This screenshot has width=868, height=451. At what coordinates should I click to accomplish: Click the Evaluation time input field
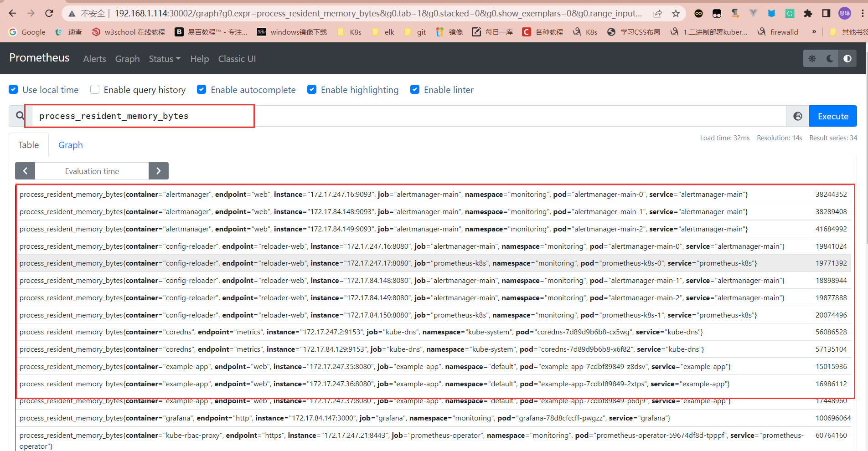click(92, 171)
